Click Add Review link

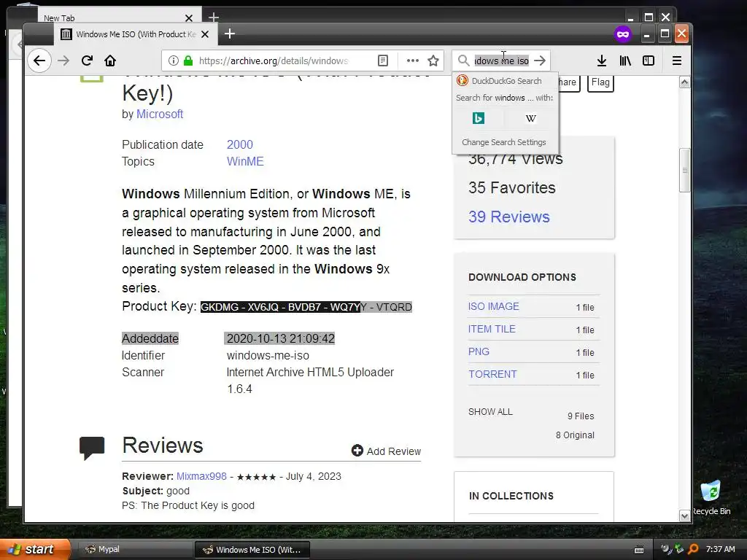[387, 451]
